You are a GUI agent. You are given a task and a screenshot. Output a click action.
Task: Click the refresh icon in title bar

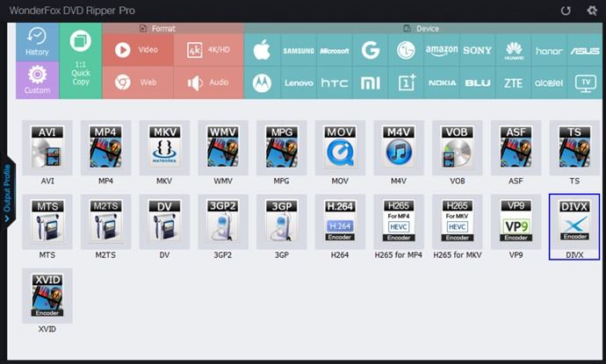pos(566,11)
